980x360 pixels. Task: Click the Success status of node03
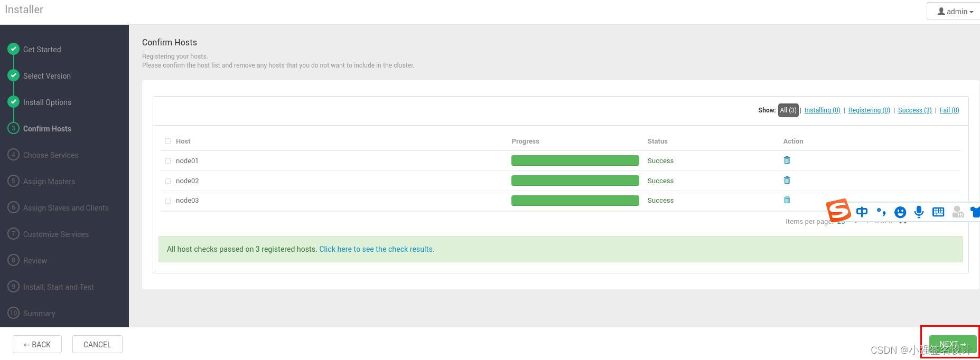point(660,200)
